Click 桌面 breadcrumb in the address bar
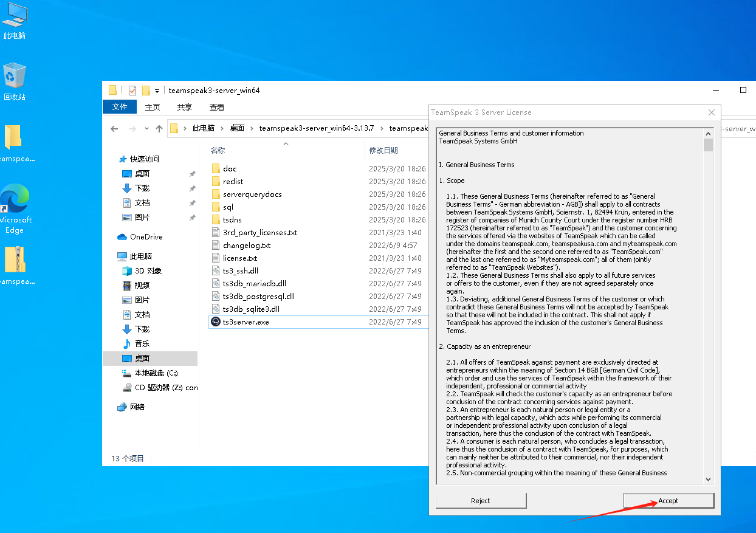 tap(237, 128)
